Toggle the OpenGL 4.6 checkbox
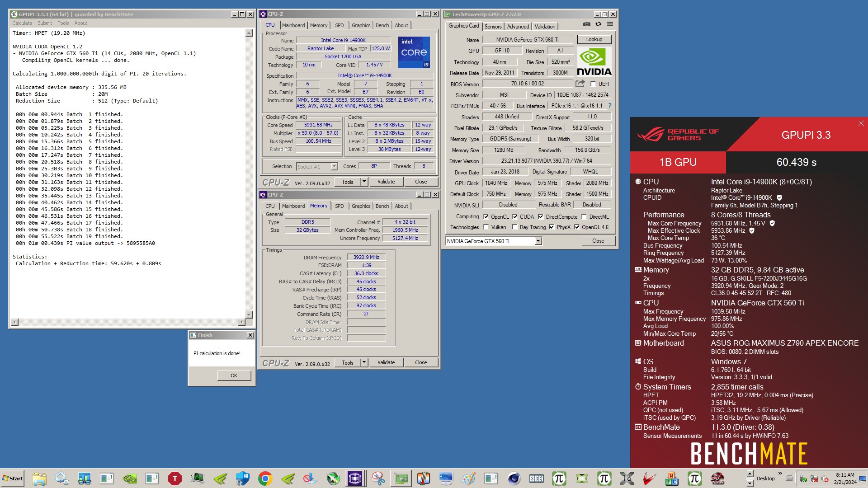This screenshot has width=868, height=488. click(x=577, y=227)
